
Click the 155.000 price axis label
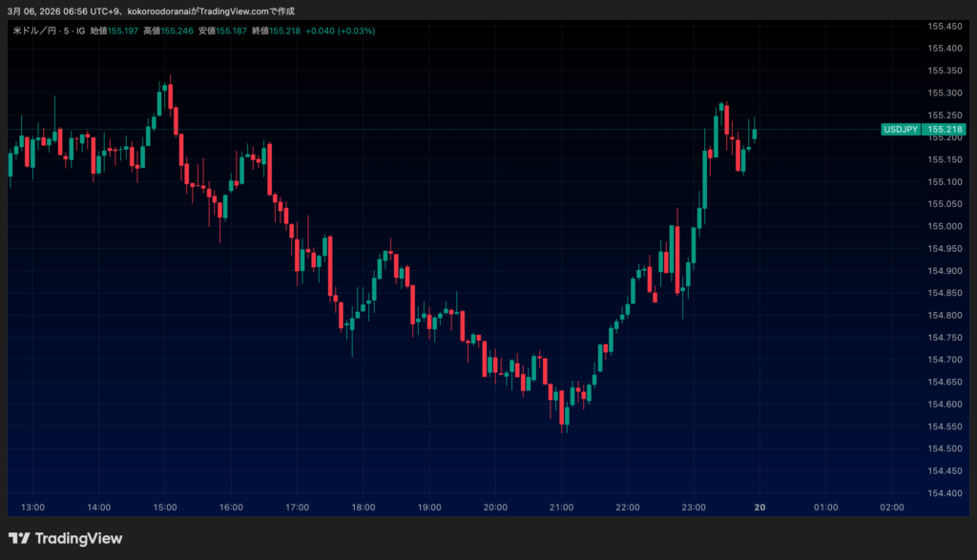944,226
